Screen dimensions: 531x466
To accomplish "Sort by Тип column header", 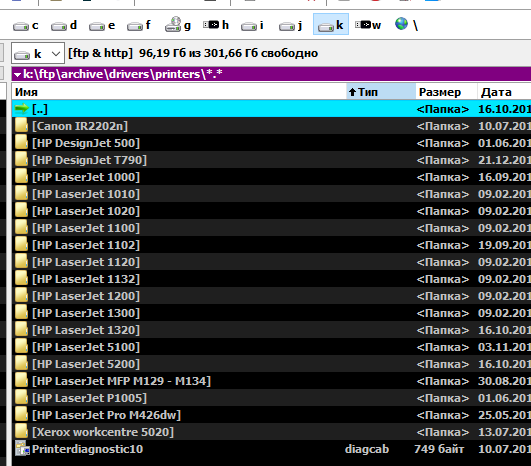I will (381, 92).
